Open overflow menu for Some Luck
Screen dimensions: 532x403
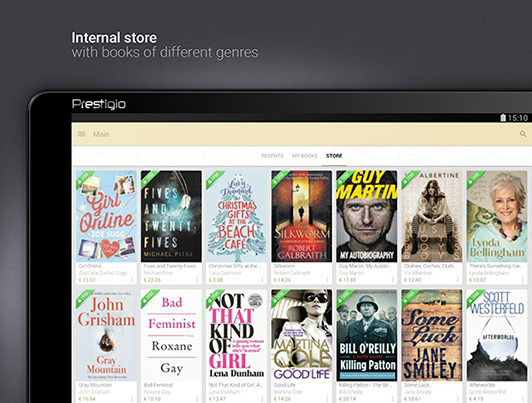[x=458, y=399]
